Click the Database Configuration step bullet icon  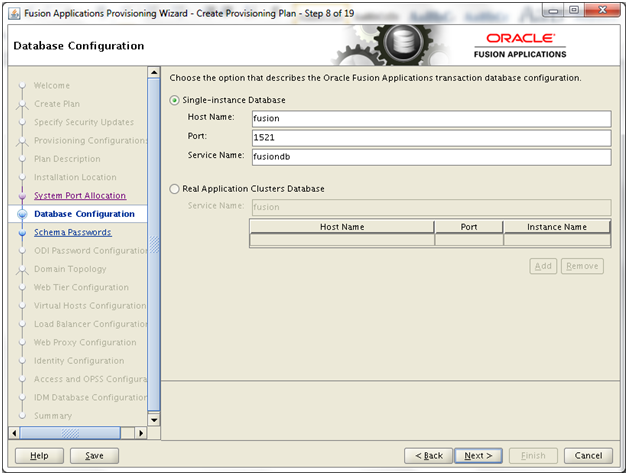pyautogui.click(x=22, y=214)
